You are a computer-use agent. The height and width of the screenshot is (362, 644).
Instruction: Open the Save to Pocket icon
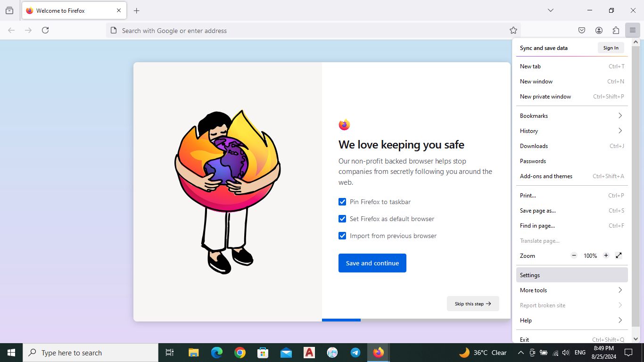point(582,30)
